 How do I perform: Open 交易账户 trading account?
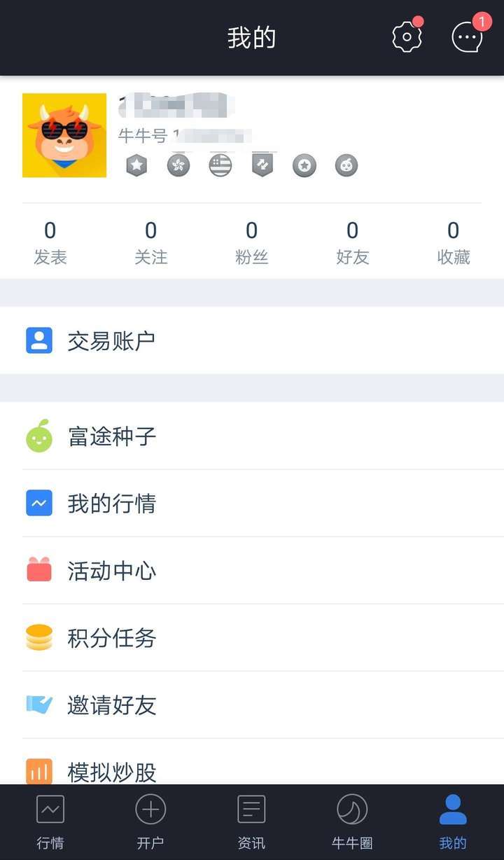point(252,341)
